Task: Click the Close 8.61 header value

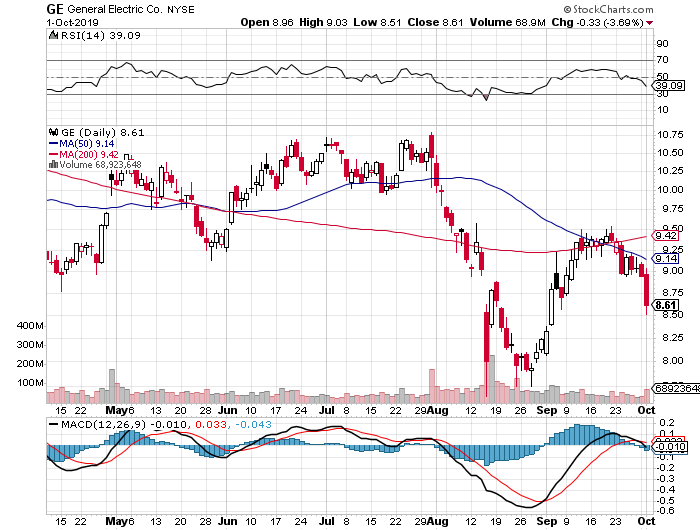Action: click(x=435, y=22)
